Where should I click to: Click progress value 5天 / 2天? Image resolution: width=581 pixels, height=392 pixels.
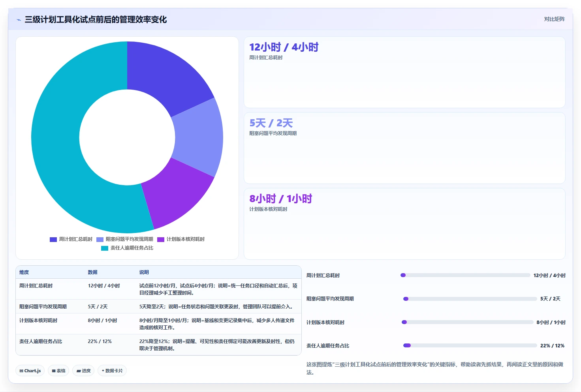tap(551, 299)
